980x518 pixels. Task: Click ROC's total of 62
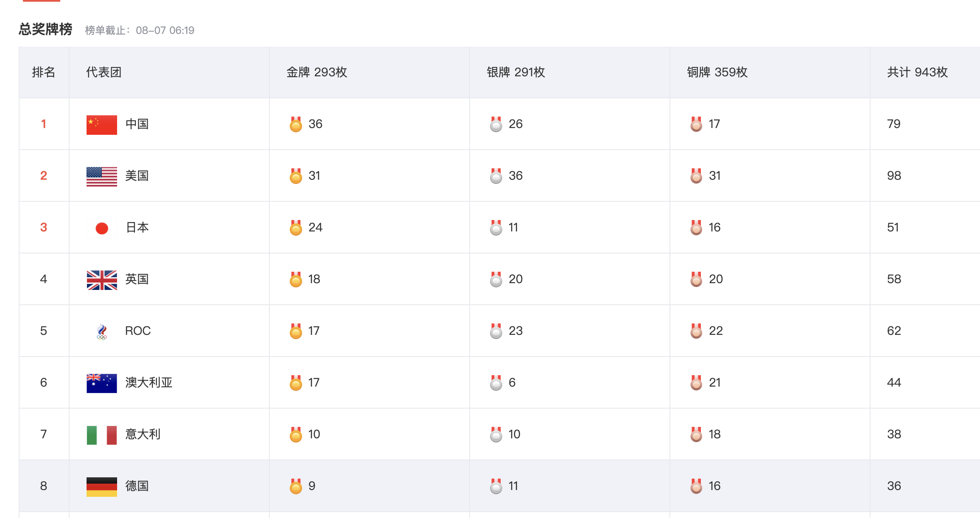pos(894,331)
